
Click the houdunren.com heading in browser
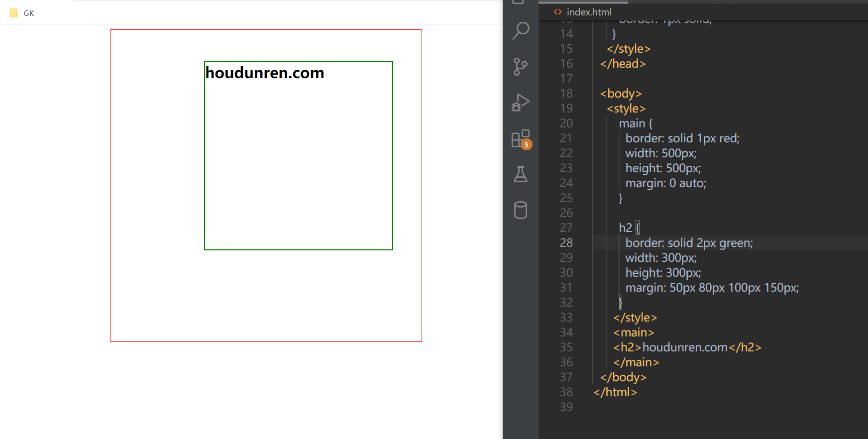pyautogui.click(x=265, y=73)
